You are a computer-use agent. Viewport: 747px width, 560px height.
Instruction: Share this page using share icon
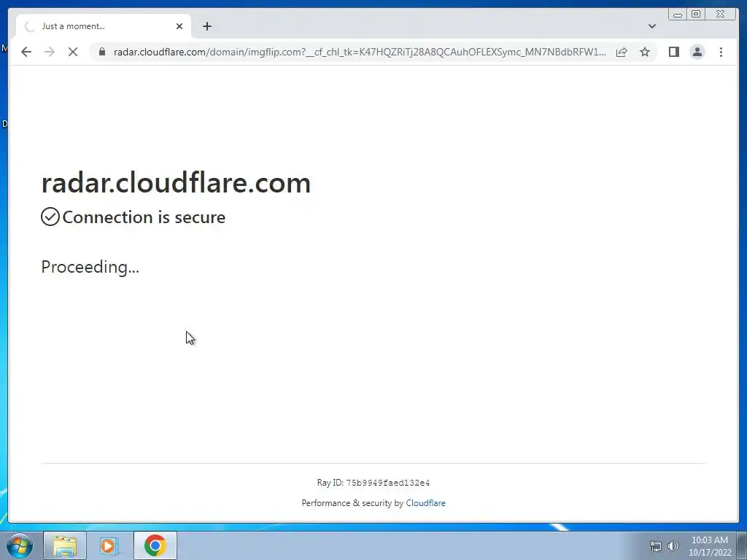[622, 52]
